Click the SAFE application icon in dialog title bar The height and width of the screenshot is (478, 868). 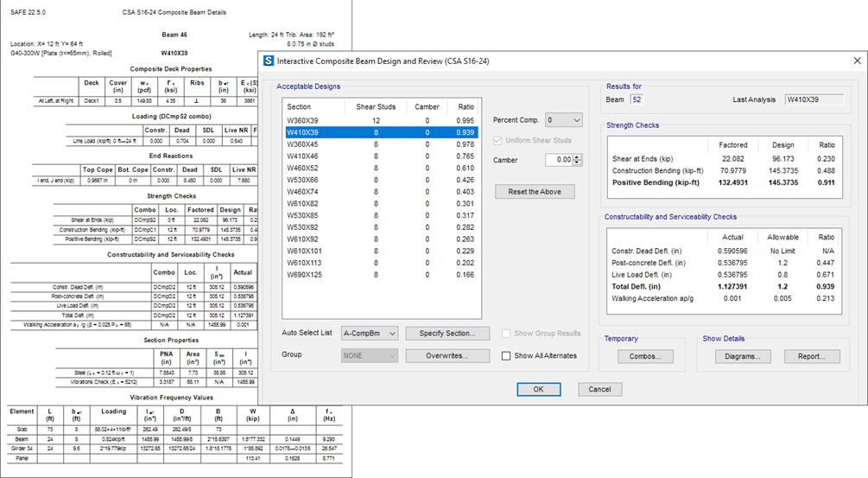[x=269, y=61]
